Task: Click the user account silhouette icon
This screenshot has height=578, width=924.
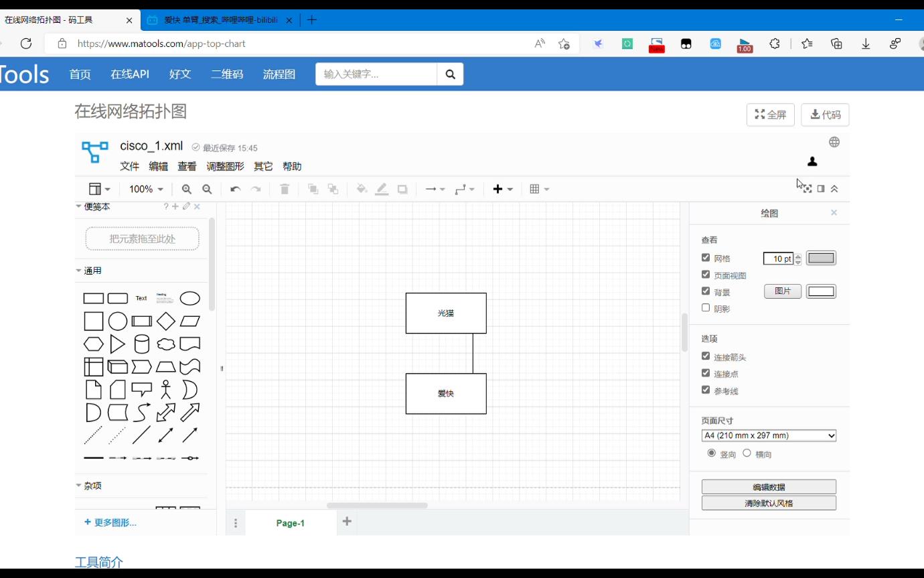Action: [x=812, y=161]
